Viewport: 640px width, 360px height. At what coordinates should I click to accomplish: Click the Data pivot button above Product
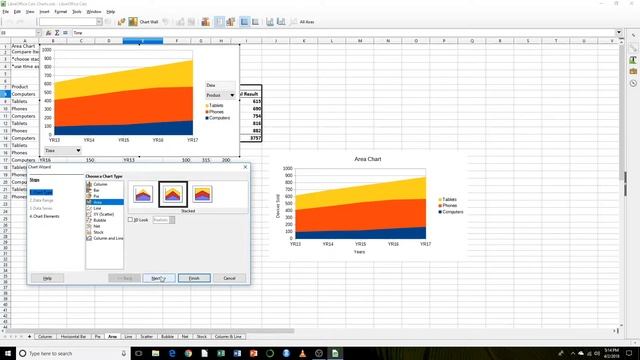coord(220,85)
